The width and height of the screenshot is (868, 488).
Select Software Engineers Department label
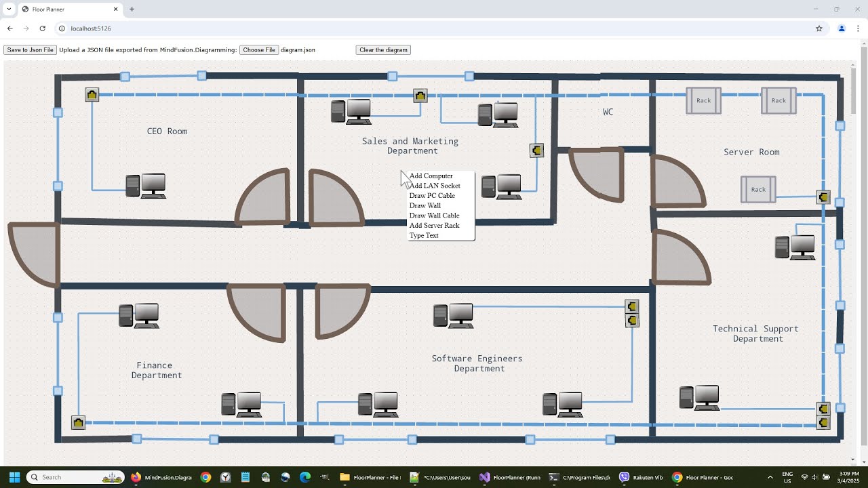tap(477, 363)
